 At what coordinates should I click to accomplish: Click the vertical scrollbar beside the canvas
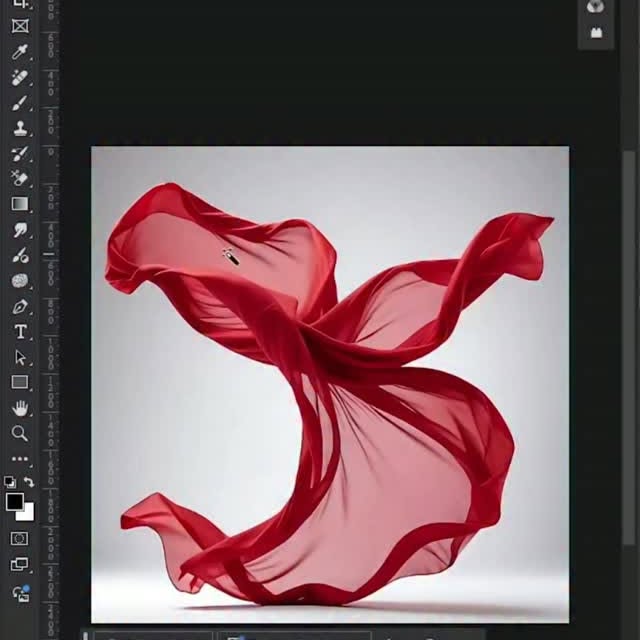pyautogui.click(x=629, y=347)
